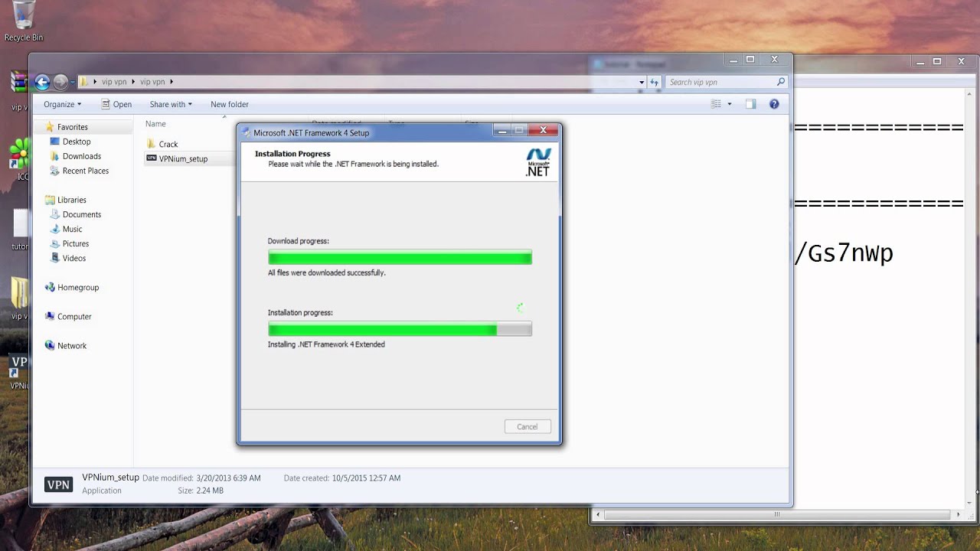Click the Date created value in details pane

[366, 478]
